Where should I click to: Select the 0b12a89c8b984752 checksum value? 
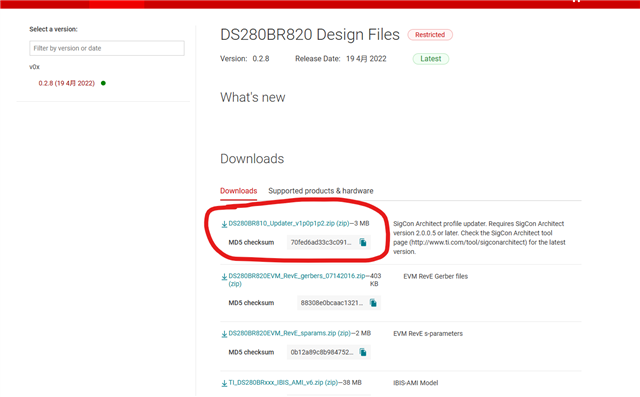(x=322, y=352)
